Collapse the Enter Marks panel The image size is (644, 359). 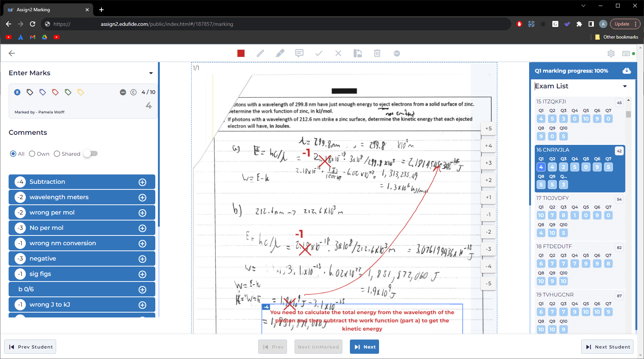(151, 73)
